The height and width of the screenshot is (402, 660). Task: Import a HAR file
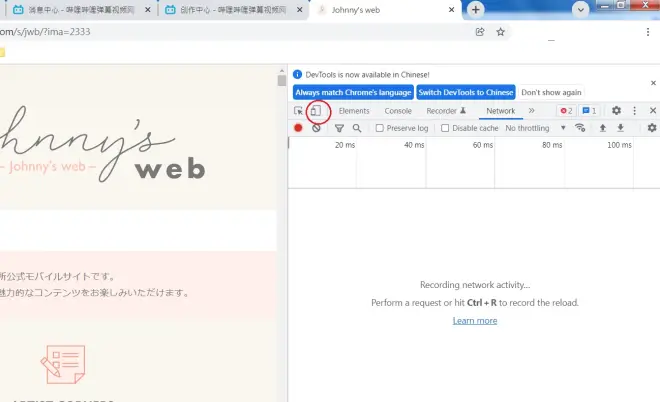point(602,128)
